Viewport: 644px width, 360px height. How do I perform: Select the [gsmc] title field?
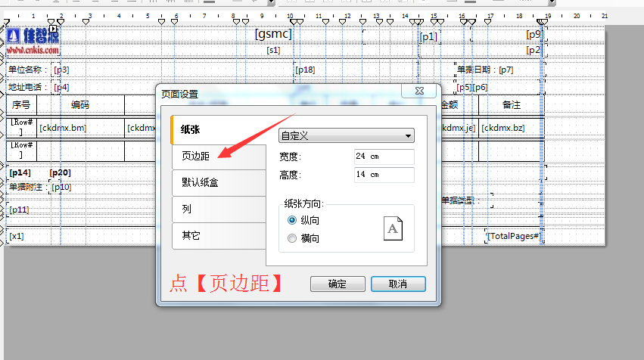click(x=273, y=34)
